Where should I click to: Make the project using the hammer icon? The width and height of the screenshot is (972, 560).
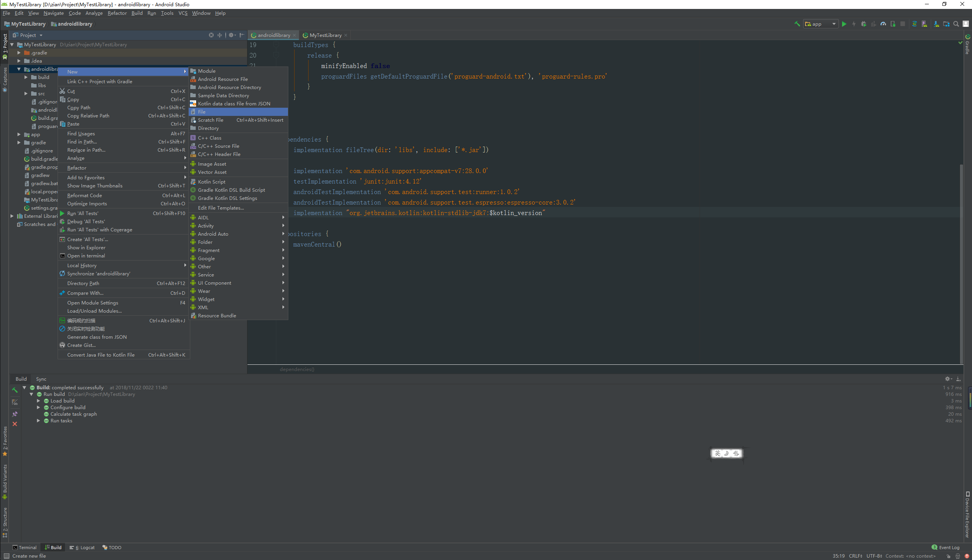point(797,24)
